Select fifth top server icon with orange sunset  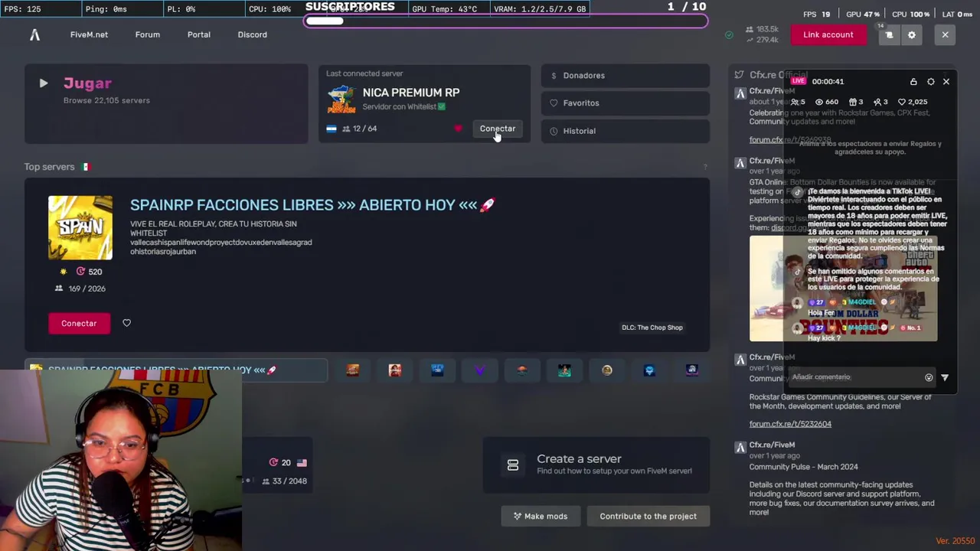522,370
